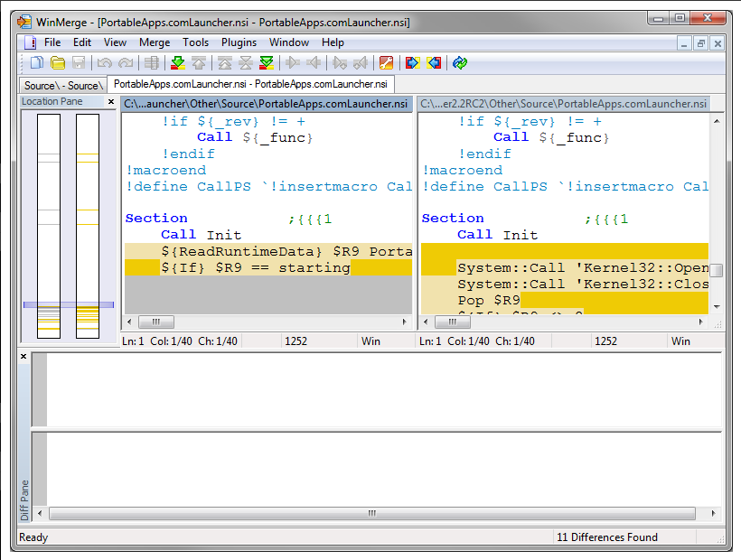This screenshot has height=560, width=741.
Task: Click '${If} $R9 == starting' line
Action: (x=268, y=267)
